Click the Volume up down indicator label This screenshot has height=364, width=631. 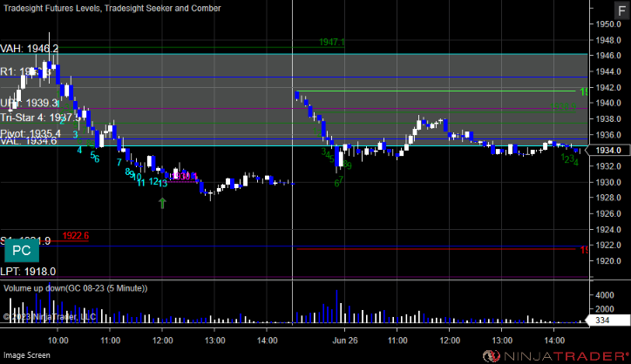coord(75,288)
